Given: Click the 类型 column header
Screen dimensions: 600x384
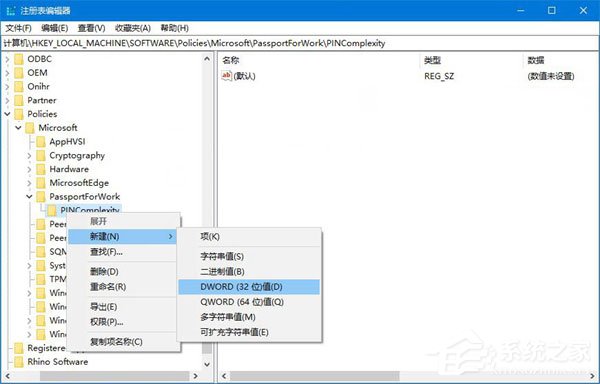Looking at the screenshot, I should tap(471, 60).
